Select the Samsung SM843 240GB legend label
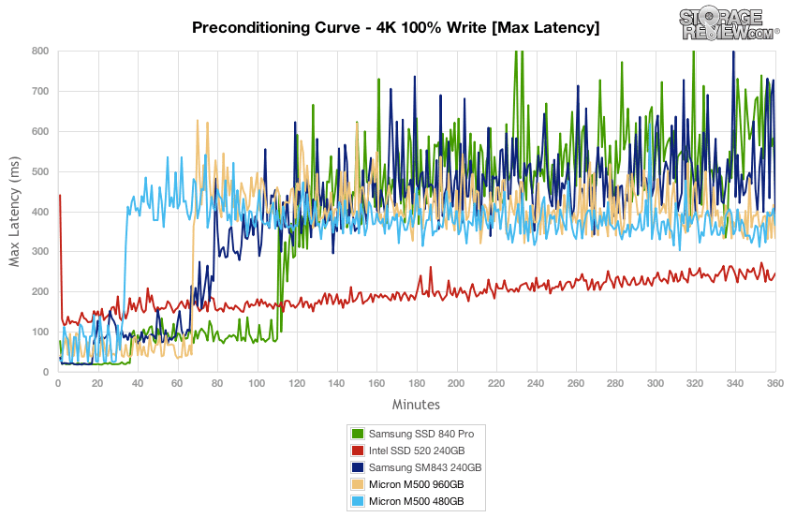 [425, 467]
